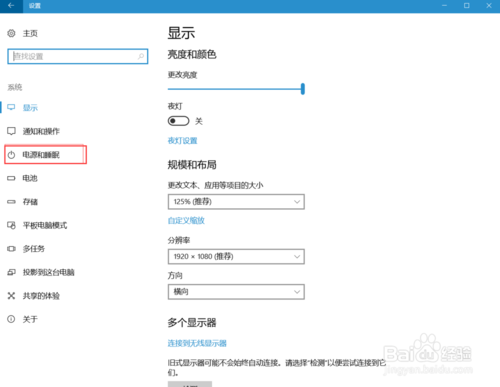Open the 自定义缩放 link
Screen dimensions: 500x387
point(186,220)
